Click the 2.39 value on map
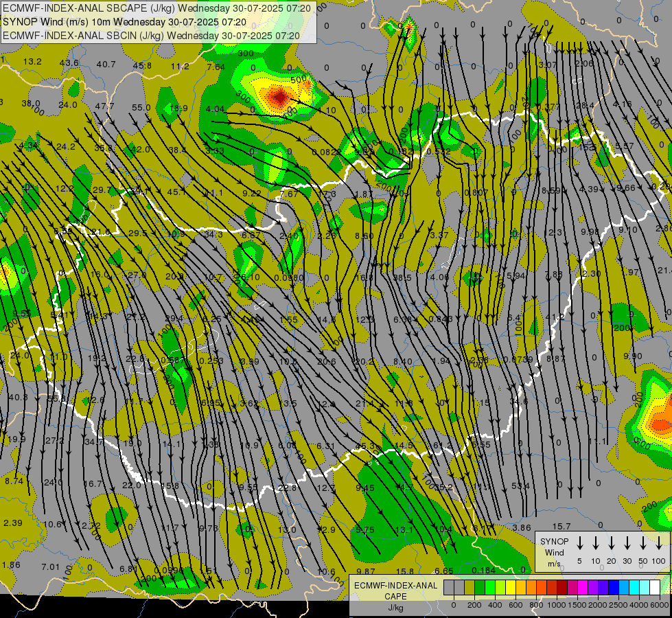This screenshot has height=618, width=672. pyautogui.click(x=13, y=523)
